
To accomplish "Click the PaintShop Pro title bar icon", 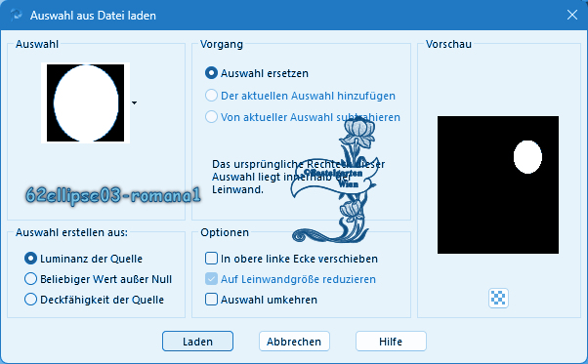I will (17, 15).
